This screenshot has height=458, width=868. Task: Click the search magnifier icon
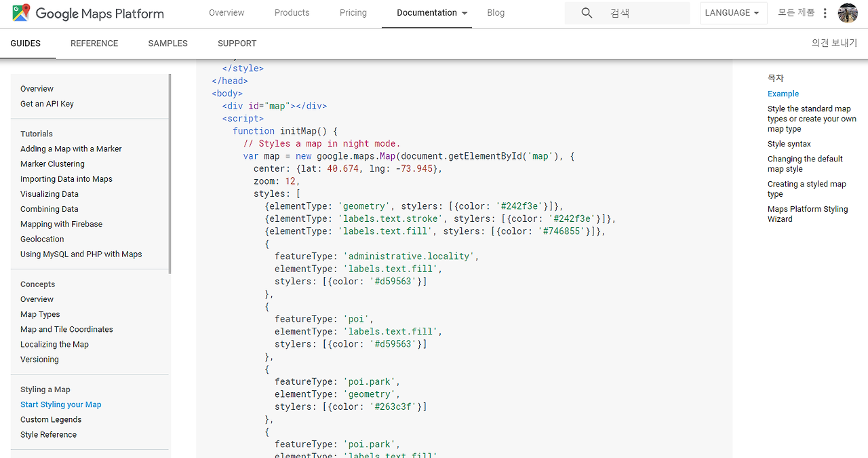[x=587, y=13]
